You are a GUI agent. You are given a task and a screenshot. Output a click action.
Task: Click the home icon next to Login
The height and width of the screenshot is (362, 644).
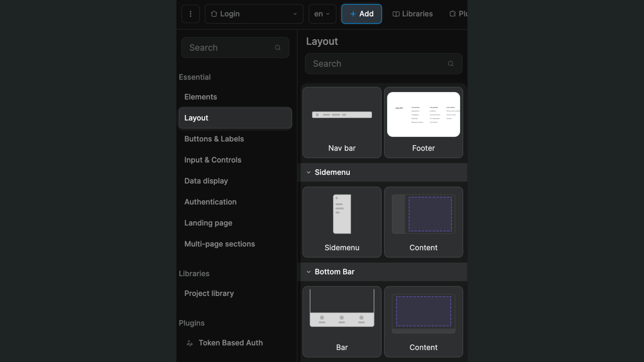(x=214, y=14)
